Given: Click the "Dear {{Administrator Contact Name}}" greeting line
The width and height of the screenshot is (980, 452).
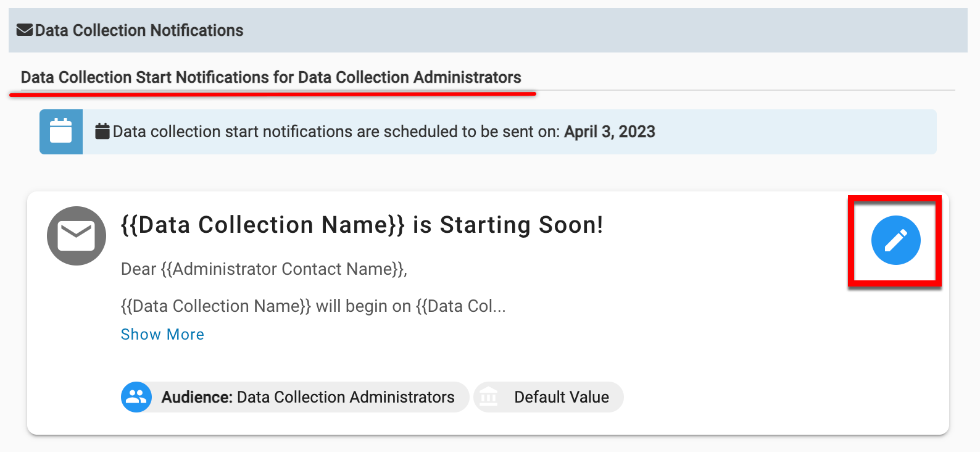Looking at the screenshot, I should (x=264, y=269).
